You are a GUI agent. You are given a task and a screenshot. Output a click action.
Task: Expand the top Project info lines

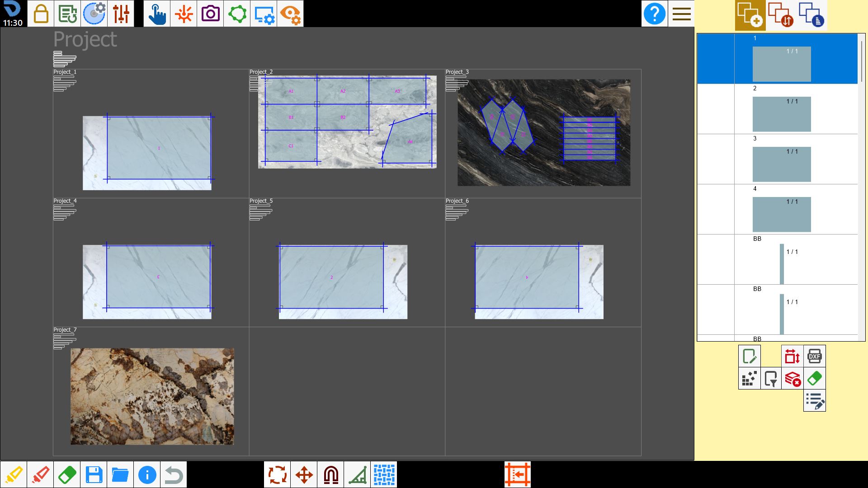pos(65,59)
